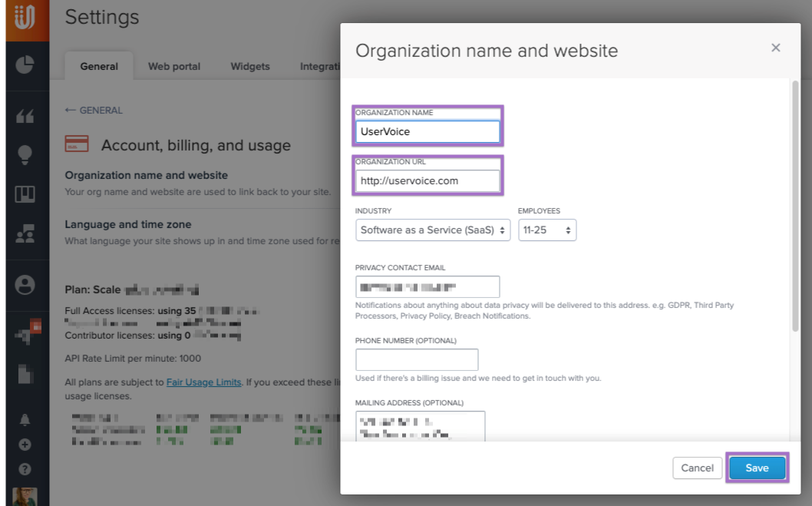The image size is (812, 506).
Task: Click the Phone Number input field
Action: coord(417,359)
